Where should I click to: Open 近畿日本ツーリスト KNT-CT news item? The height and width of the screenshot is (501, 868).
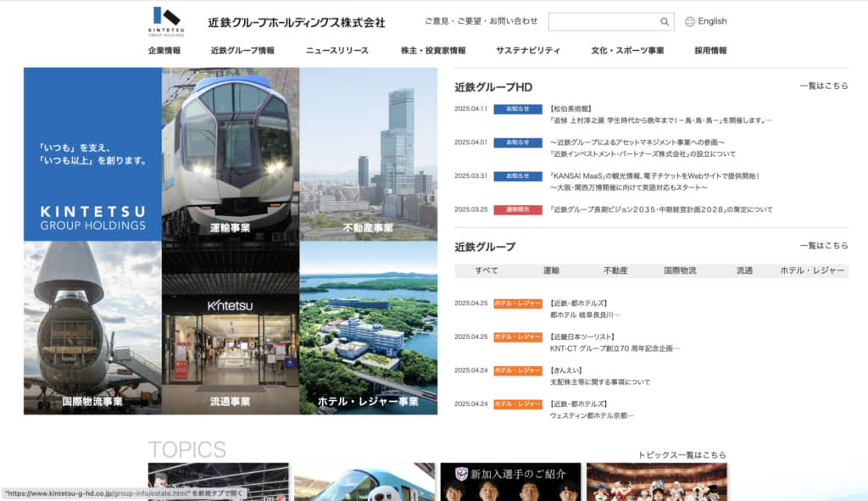[x=615, y=342]
